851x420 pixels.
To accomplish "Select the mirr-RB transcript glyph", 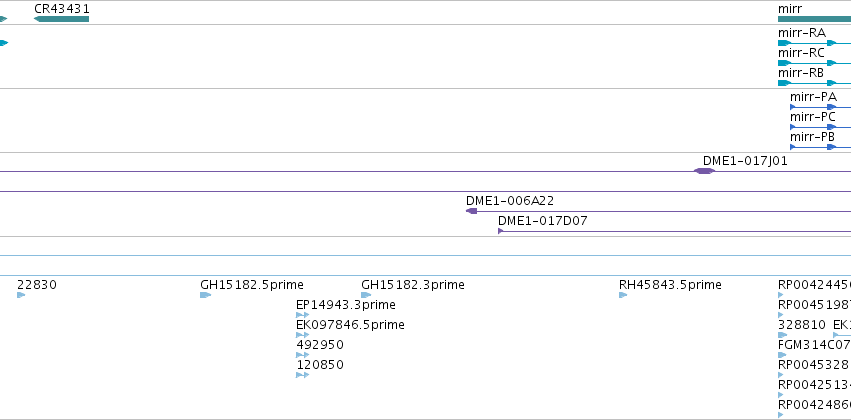I will coord(814,83).
